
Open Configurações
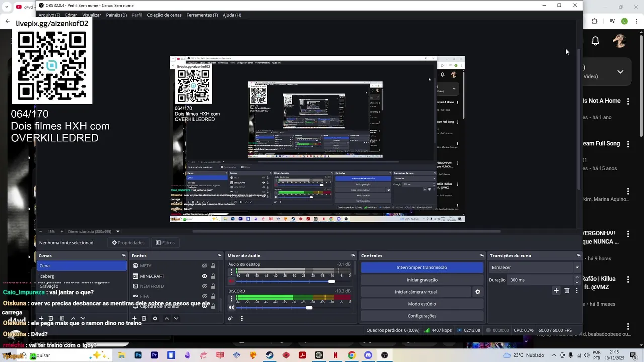tap(422, 316)
